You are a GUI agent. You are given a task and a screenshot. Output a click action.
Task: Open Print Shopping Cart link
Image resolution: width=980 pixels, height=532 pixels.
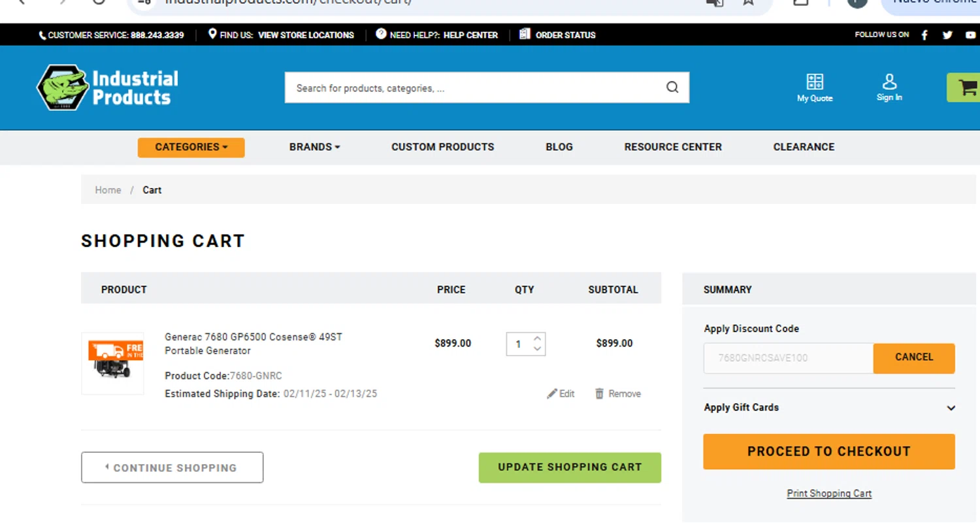tap(829, 493)
